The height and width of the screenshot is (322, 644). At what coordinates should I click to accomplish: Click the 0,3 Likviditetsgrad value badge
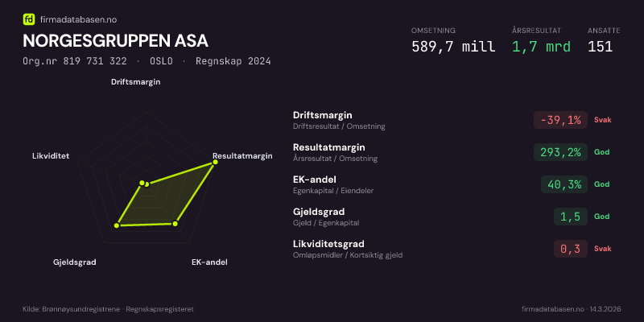click(570, 249)
